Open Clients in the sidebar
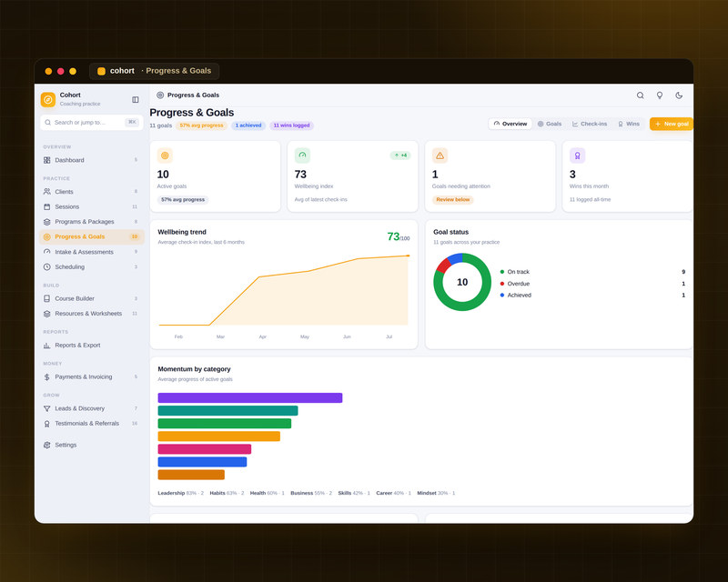The image size is (728, 582). [92, 192]
